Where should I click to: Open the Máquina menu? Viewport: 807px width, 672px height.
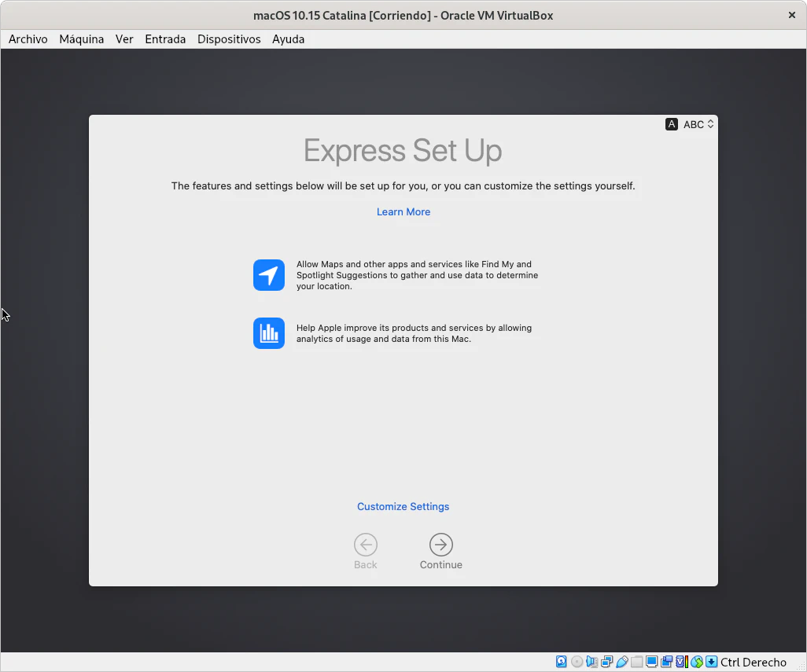(82, 39)
